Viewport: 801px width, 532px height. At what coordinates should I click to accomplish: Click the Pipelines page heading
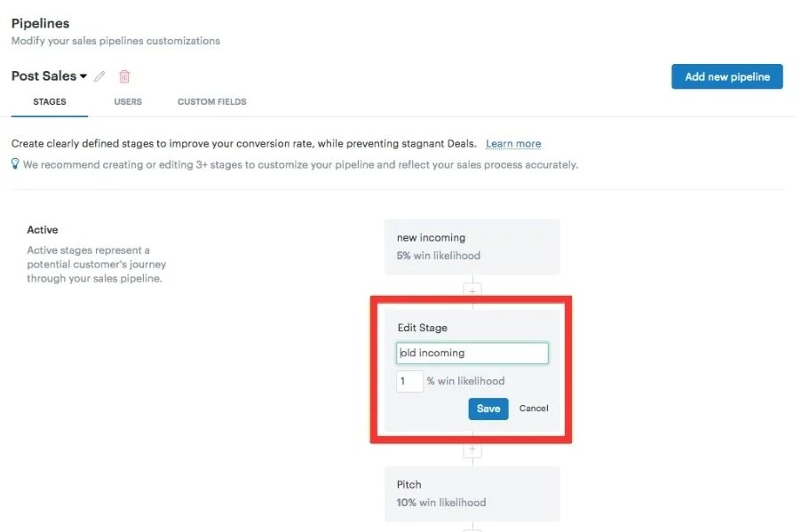[x=40, y=23]
